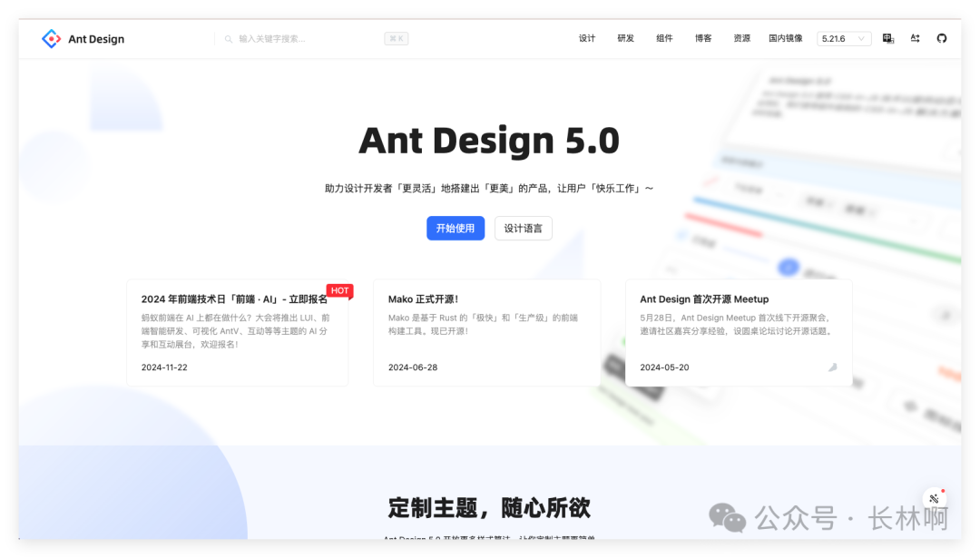Open the 博客 (Blog) menu

[703, 38]
